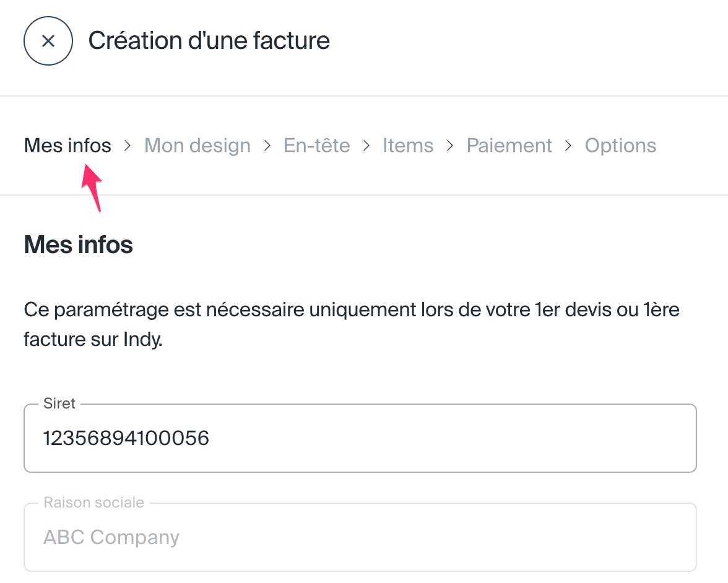Click the small Siret field label
This screenshot has width=728, height=583.
click(59, 404)
